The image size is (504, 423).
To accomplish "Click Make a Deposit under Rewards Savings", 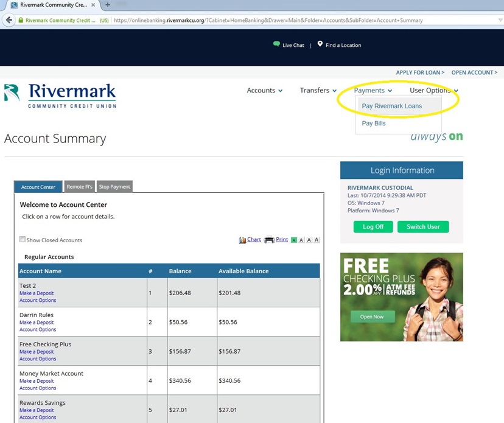I will click(37, 410).
